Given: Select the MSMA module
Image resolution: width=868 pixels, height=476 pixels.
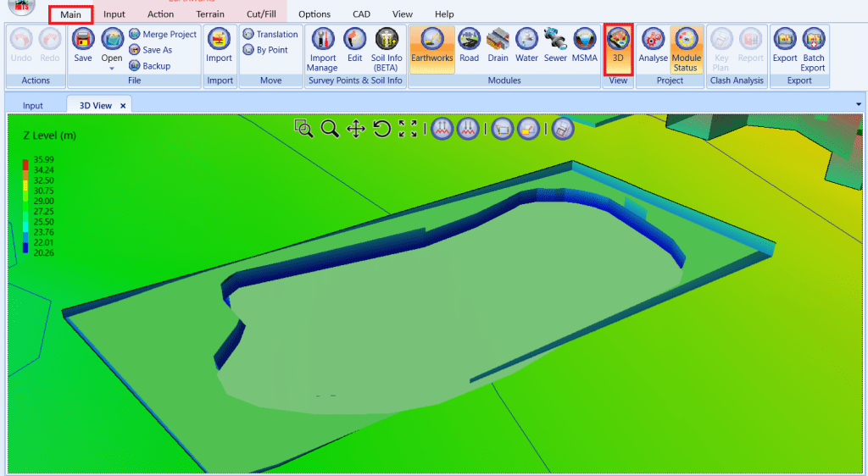Looking at the screenshot, I should [x=585, y=46].
